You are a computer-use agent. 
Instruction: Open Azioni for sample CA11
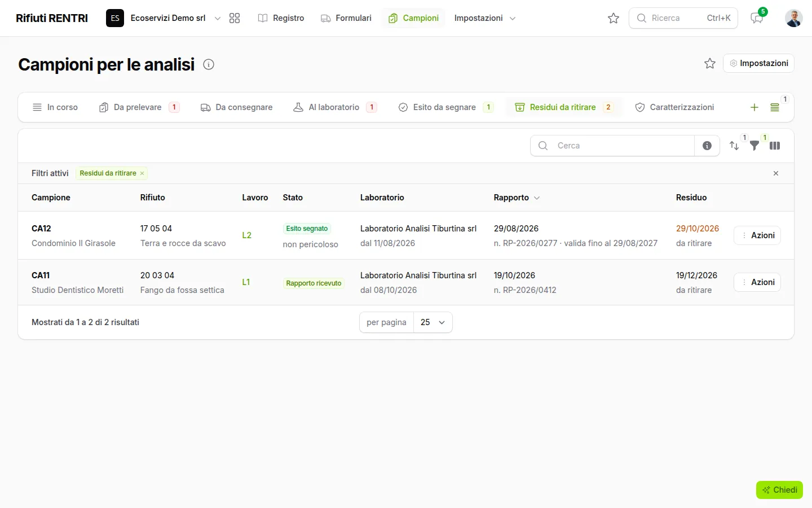[757, 282]
